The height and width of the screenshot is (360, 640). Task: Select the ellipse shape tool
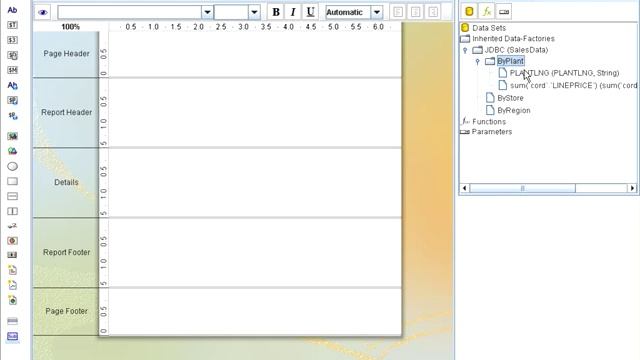click(x=12, y=166)
